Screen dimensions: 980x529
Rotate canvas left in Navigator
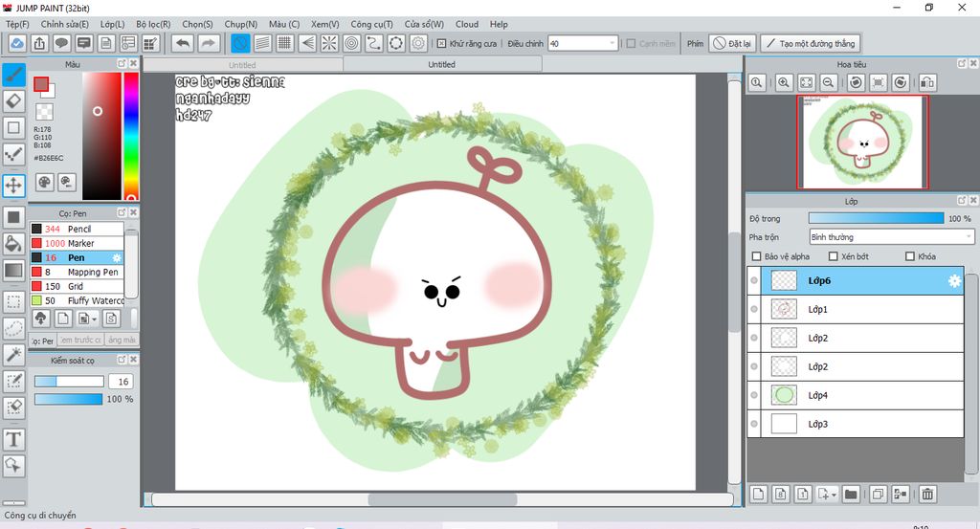[x=856, y=82]
